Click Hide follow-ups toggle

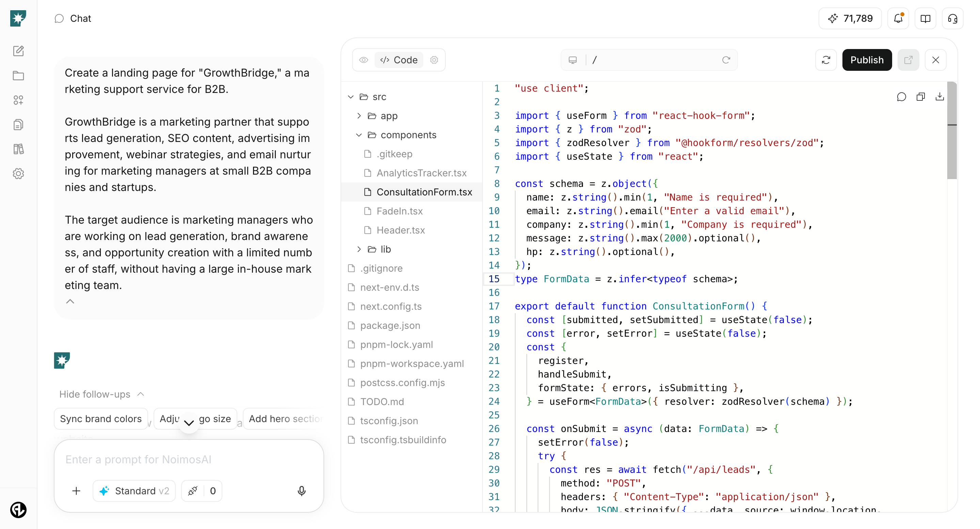101,395
